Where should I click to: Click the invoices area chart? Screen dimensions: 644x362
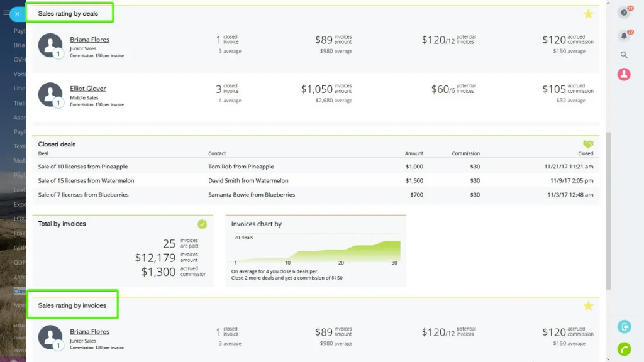316,250
